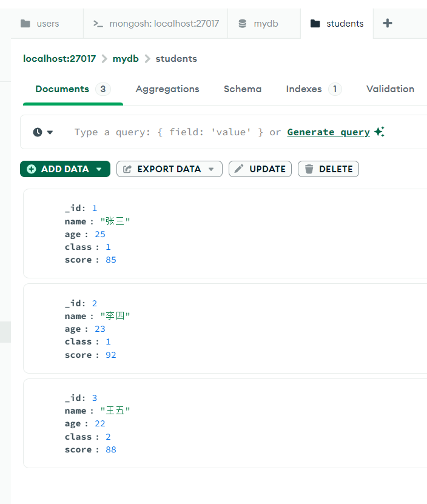This screenshot has height=504, width=427.
Task: Click the trash icon on DELETE button
Action: click(309, 169)
